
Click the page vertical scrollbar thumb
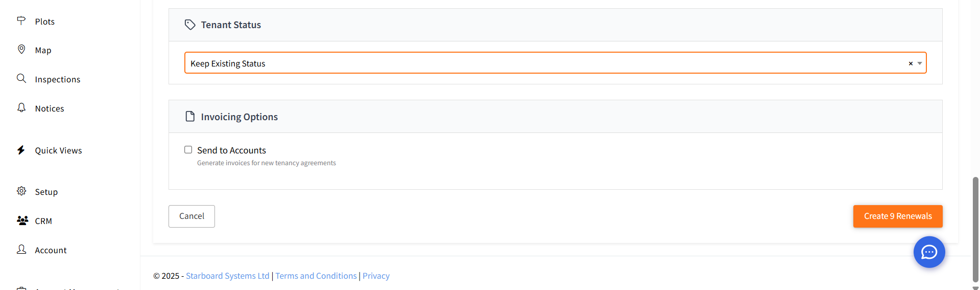tap(975, 229)
